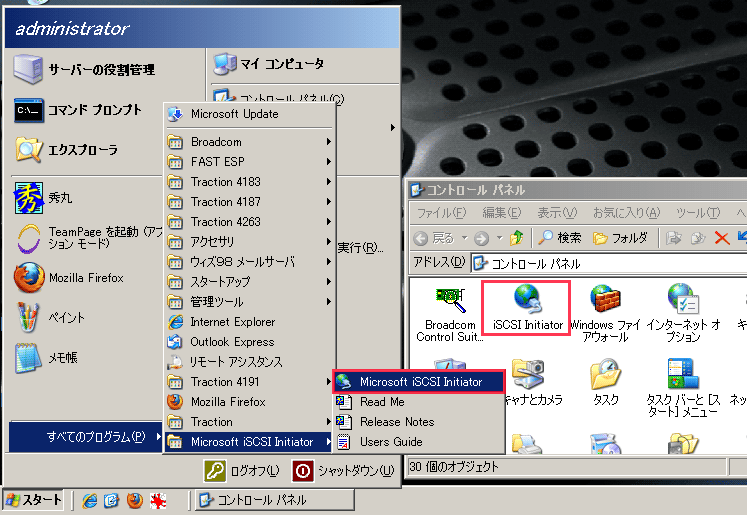Launch 秀丸 editor

click(44, 197)
